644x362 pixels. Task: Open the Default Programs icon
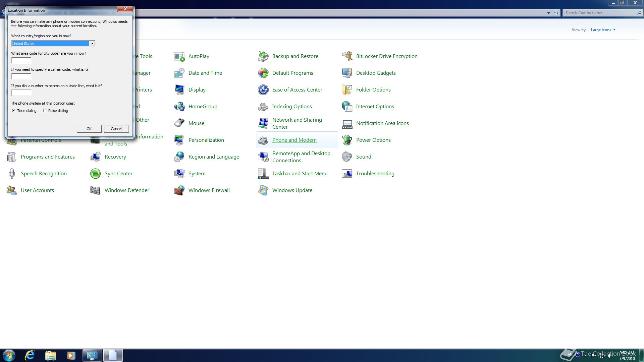click(x=263, y=73)
